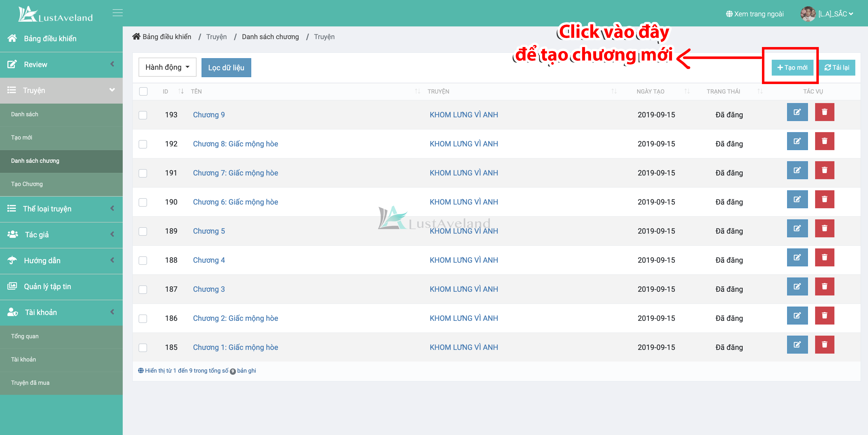The width and height of the screenshot is (868, 435).
Task: Mark checkbox for row 186
Action: click(x=143, y=318)
